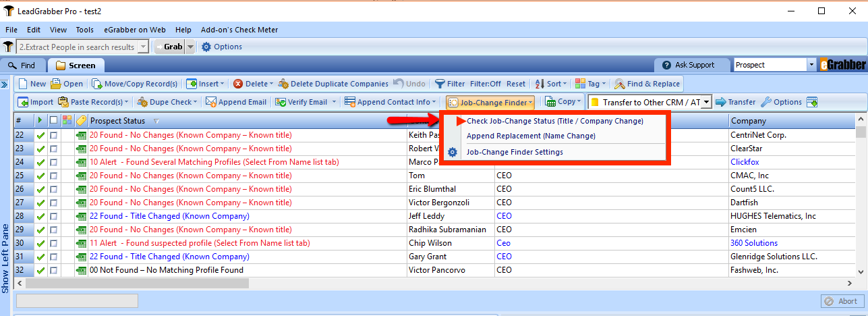Click the Show Left Pane double-arrow icon
The image size is (868, 316).
point(4,84)
